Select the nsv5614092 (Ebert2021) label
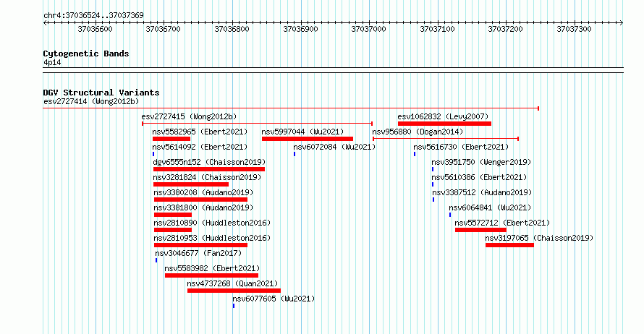 click(x=200, y=147)
